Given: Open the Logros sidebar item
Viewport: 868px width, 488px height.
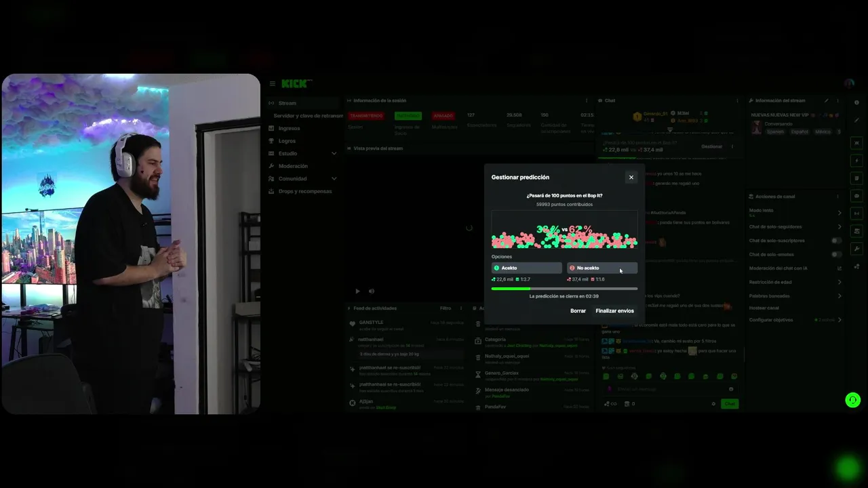Looking at the screenshot, I should [302, 141].
